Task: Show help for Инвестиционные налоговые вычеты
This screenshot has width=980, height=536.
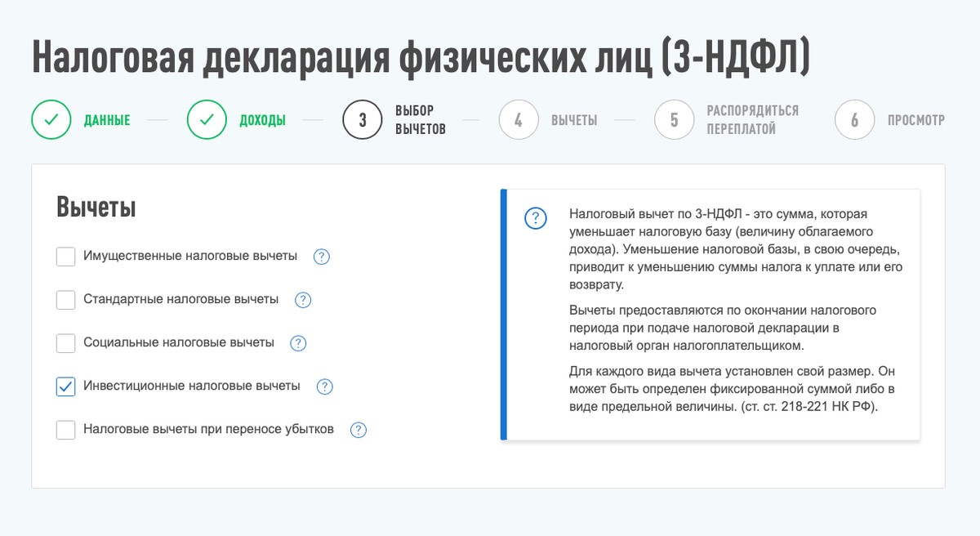Action: [x=324, y=386]
